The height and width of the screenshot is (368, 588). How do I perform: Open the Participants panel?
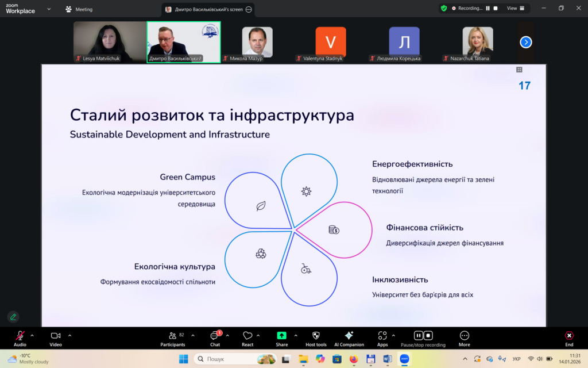pyautogui.click(x=172, y=336)
